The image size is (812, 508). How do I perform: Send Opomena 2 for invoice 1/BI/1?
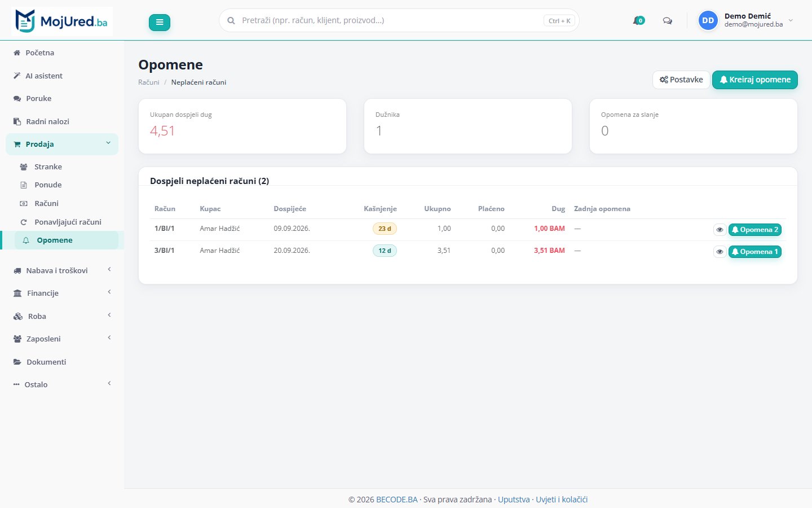pyautogui.click(x=755, y=230)
